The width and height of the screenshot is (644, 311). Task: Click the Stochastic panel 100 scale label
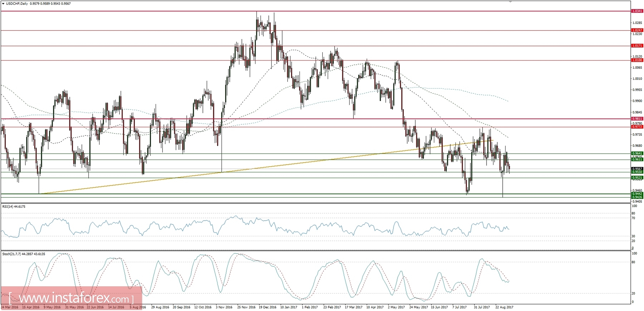coord(635,254)
